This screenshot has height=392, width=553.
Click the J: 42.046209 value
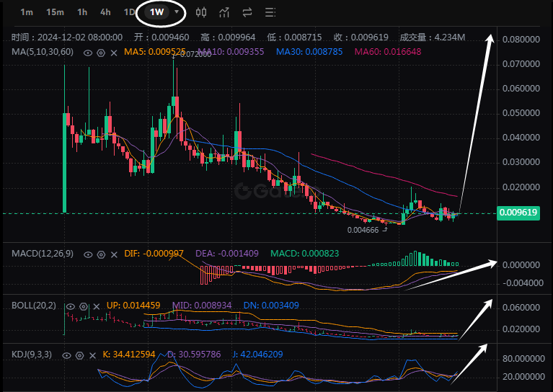[x=257, y=355]
